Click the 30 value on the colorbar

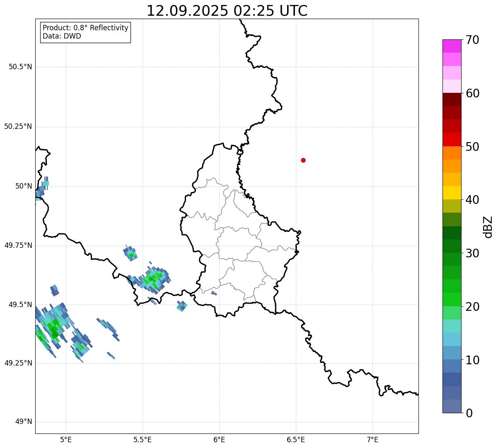point(472,253)
